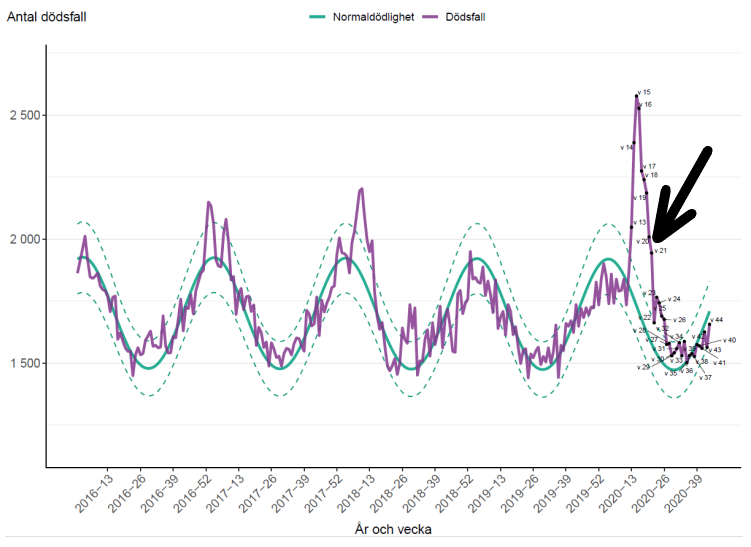Click the v 18 data label
The height and width of the screenshot is (547, 751).
[x=651, y=175]
